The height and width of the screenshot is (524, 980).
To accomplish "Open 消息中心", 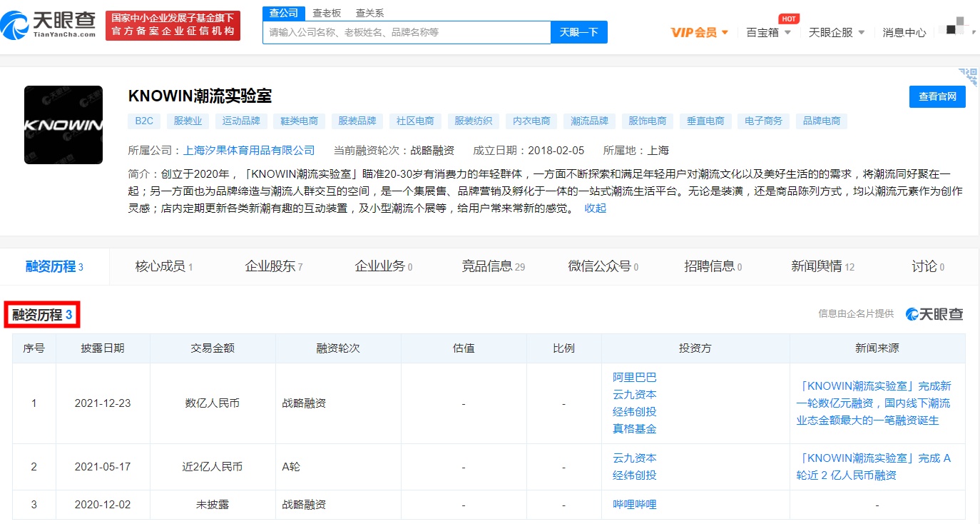I will click(904, 32).
